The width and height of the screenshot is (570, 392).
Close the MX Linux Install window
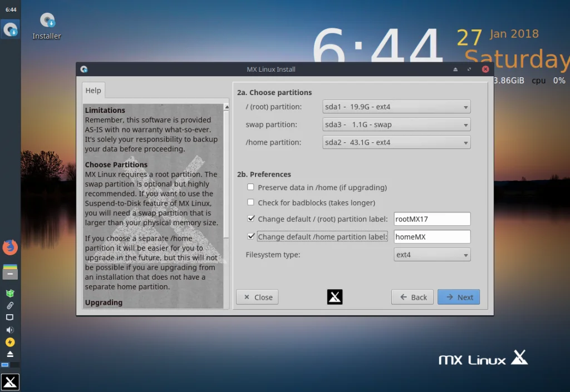(485, 70)
